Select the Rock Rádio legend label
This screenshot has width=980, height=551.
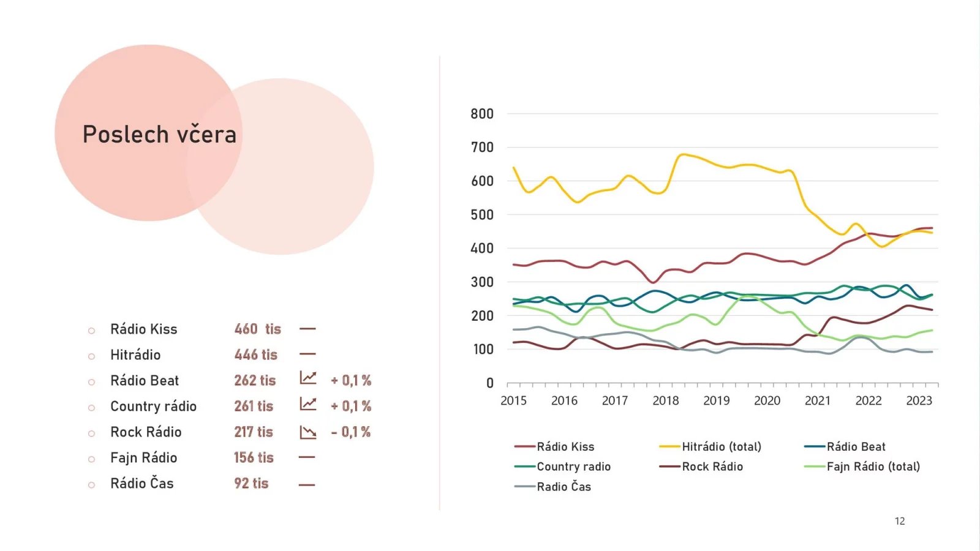tap(712, 467)
